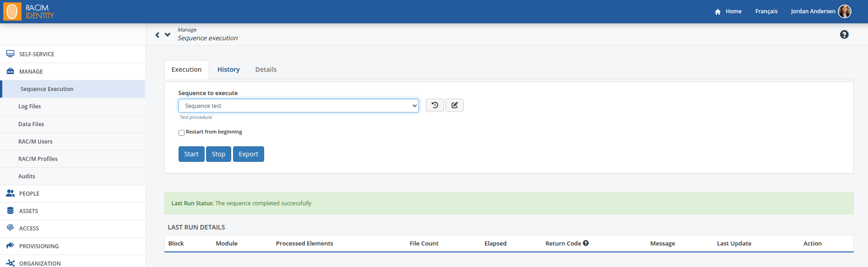Click the Manage toolbox icon

tap(10, 71)
